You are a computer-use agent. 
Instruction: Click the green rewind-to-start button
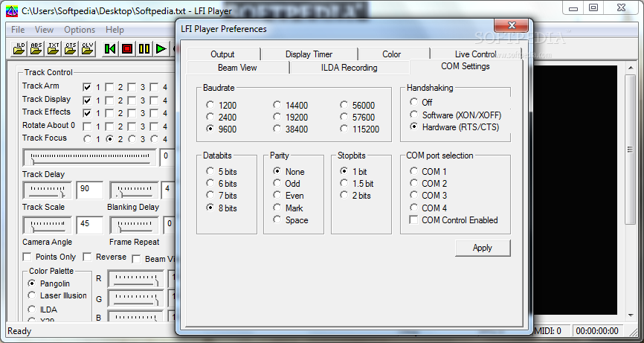click(x=109, y=49)
